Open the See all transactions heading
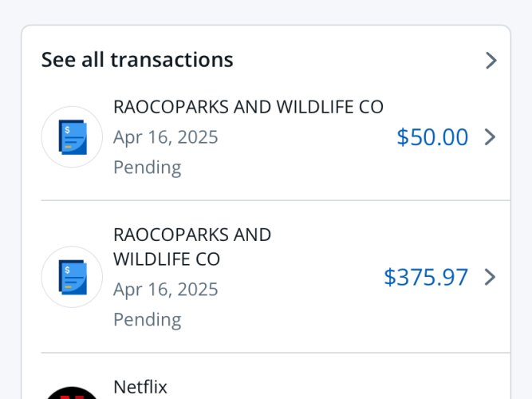 pyautogui.click(x=137, y=60)
